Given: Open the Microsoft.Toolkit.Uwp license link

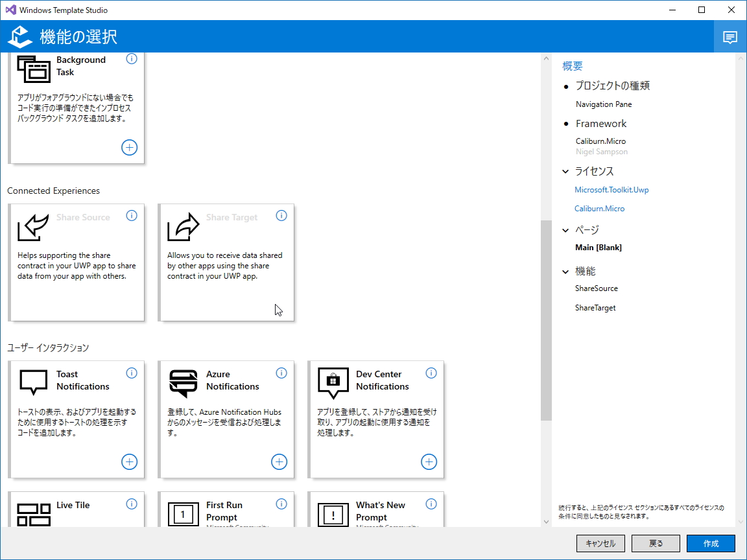Looking at the screenshot, I should [611, 189].
